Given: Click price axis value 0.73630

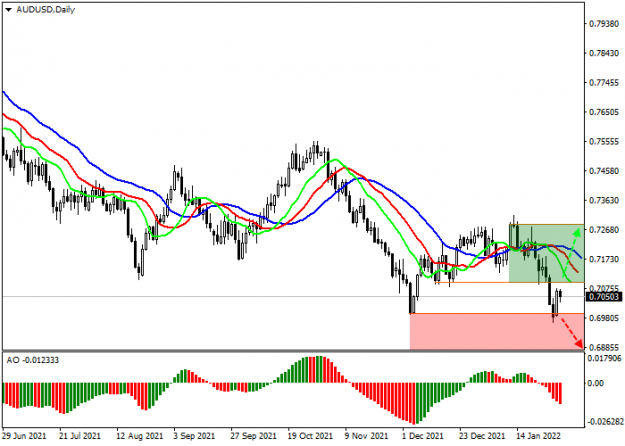Looking at the screenshot, I should point(604,200).
